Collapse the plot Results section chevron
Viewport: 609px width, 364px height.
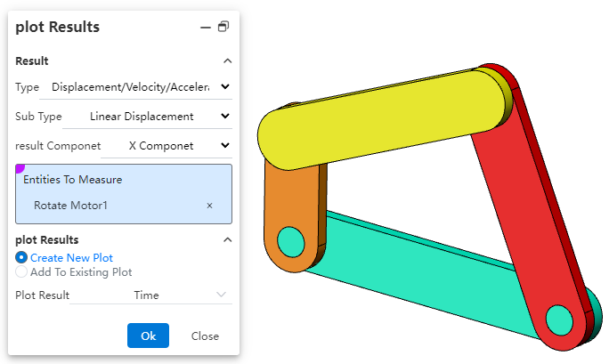(x=227, y=239)
